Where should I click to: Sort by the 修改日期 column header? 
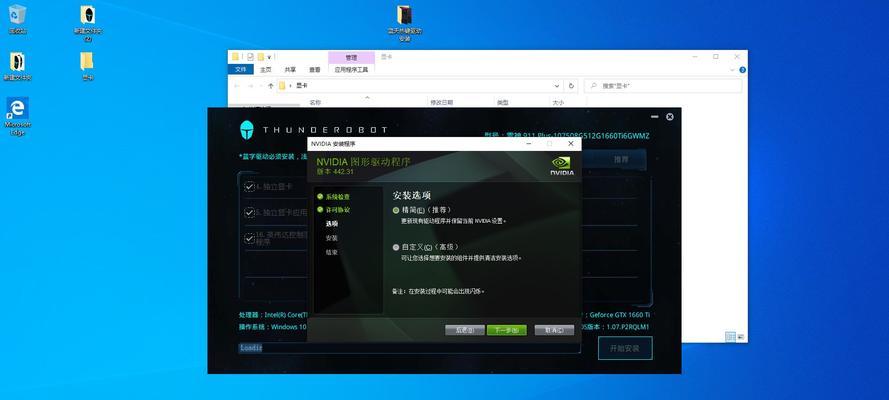pyautogui.click(x=442, y=103)
